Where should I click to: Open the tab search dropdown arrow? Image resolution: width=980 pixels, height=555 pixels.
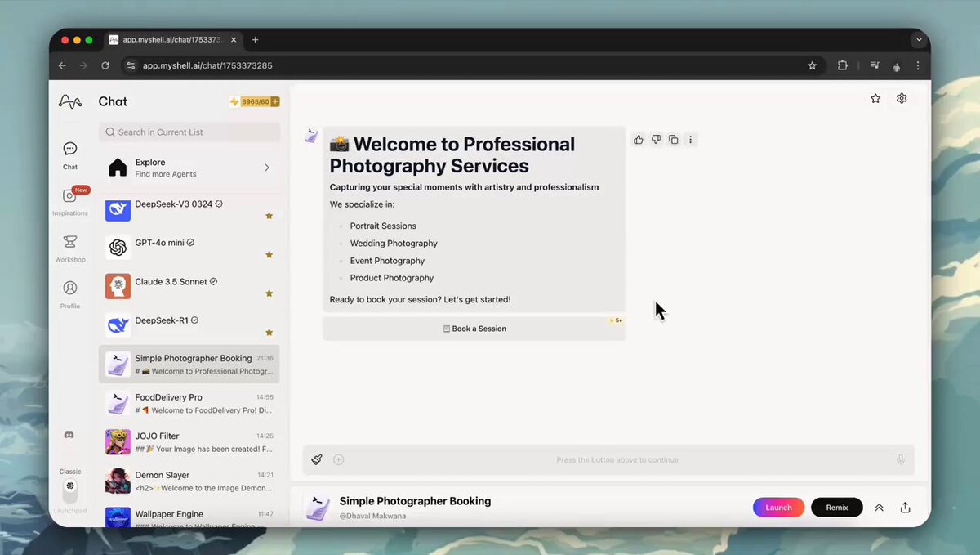(x=919, y=39)
